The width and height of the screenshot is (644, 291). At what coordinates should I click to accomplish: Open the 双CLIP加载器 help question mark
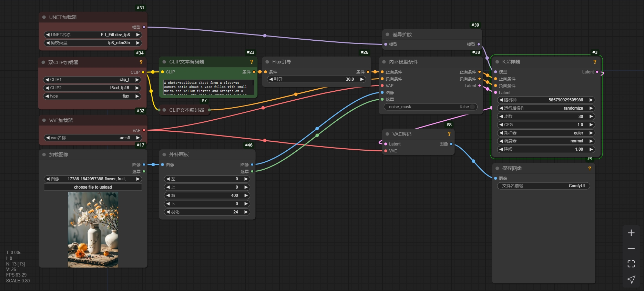pyautogui.click(x=141, y=62)
